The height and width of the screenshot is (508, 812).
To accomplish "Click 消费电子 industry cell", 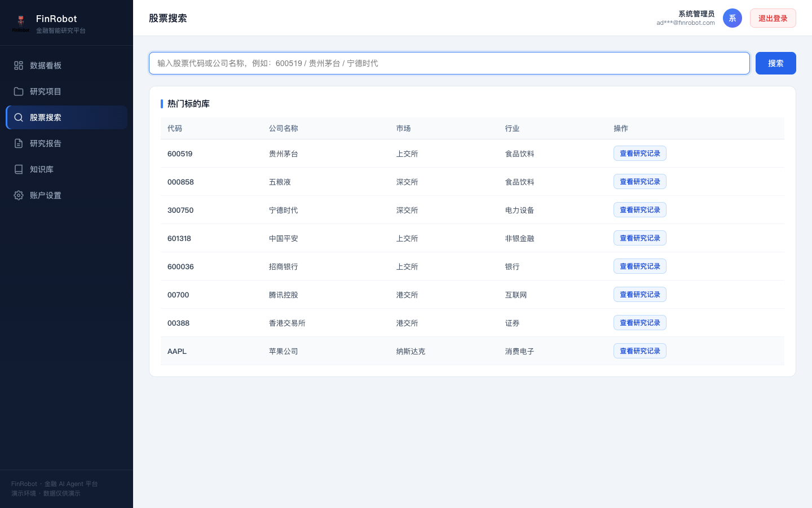I will click(520, 351).
